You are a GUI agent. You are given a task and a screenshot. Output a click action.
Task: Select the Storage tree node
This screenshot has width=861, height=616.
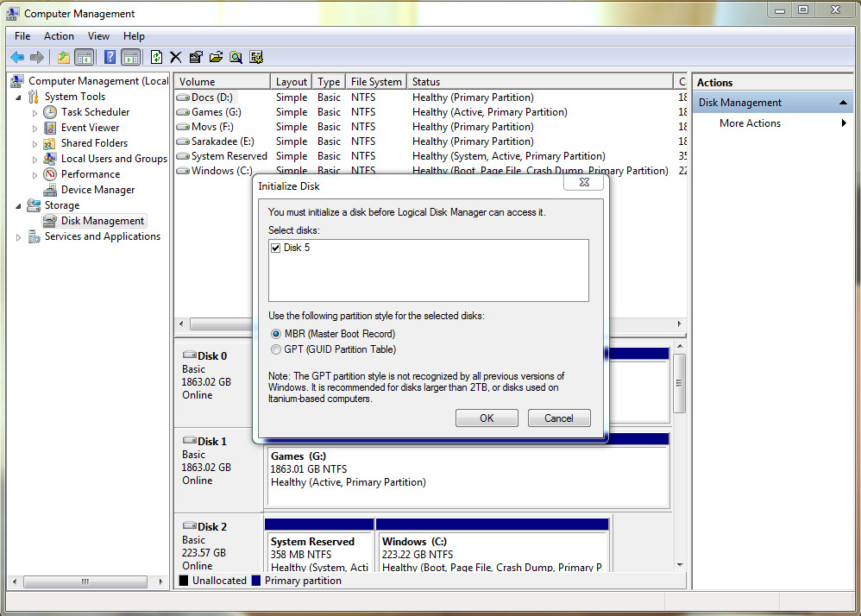pyautogui.click(x=62, y=205)
